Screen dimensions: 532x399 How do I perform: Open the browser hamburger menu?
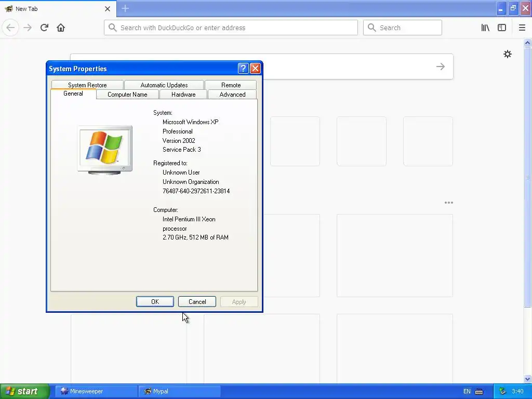(x=522, y=28)
